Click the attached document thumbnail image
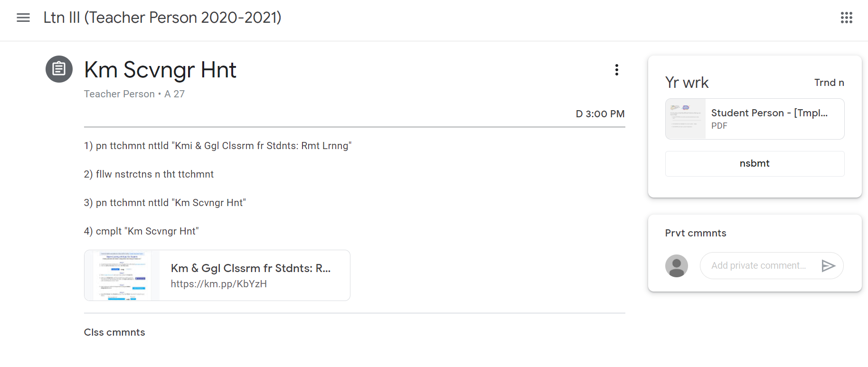Screen dimensions: 868x367 [x=122, y=275]
